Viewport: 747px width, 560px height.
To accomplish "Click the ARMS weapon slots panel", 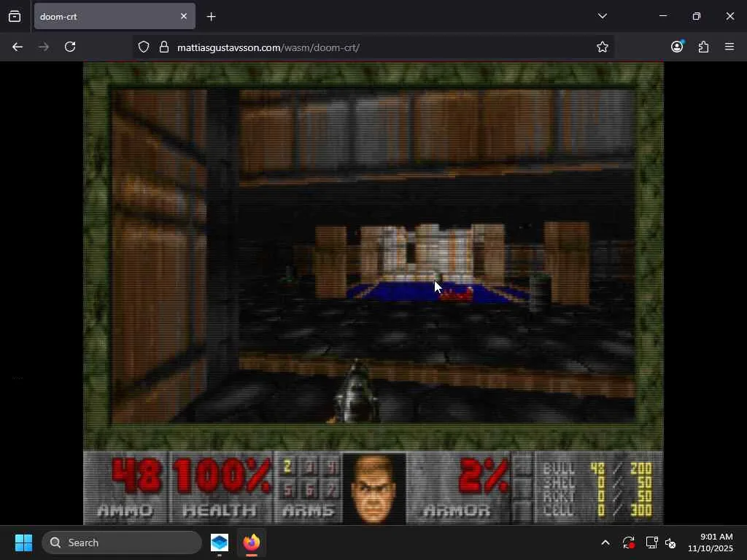I will 309,488.
